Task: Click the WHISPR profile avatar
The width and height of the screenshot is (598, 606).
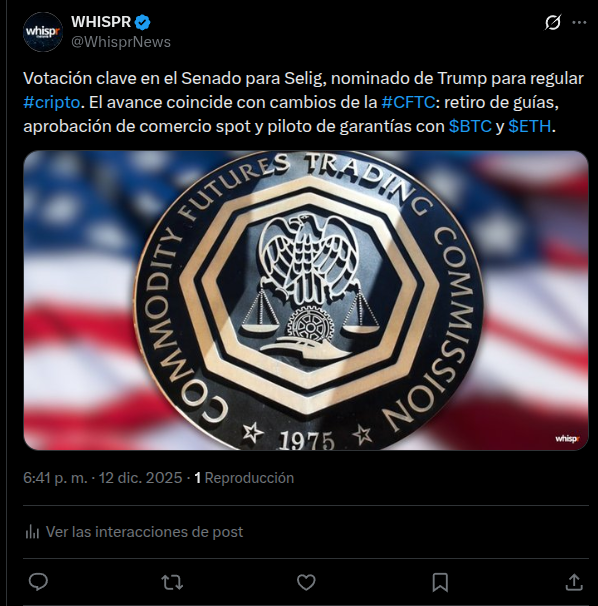Action: [x=43, y=32]
